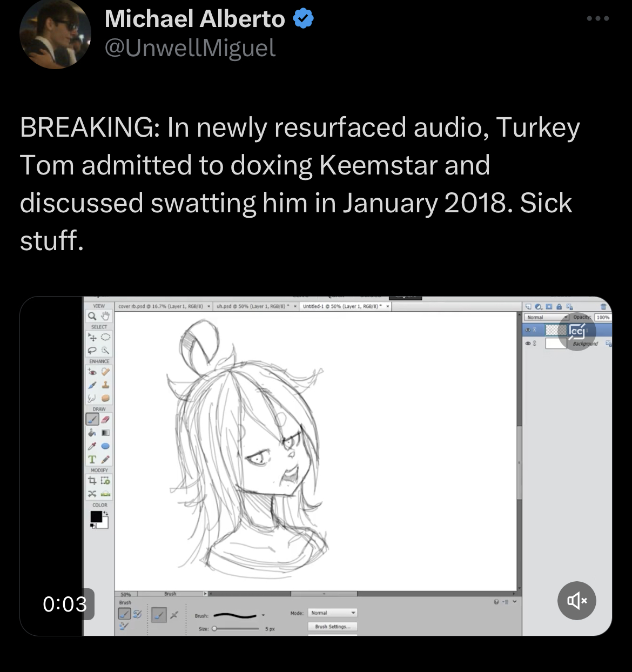The image size is (632, 672).
Task: Activate the Crop tool under Modify
Action: (93, 480)
